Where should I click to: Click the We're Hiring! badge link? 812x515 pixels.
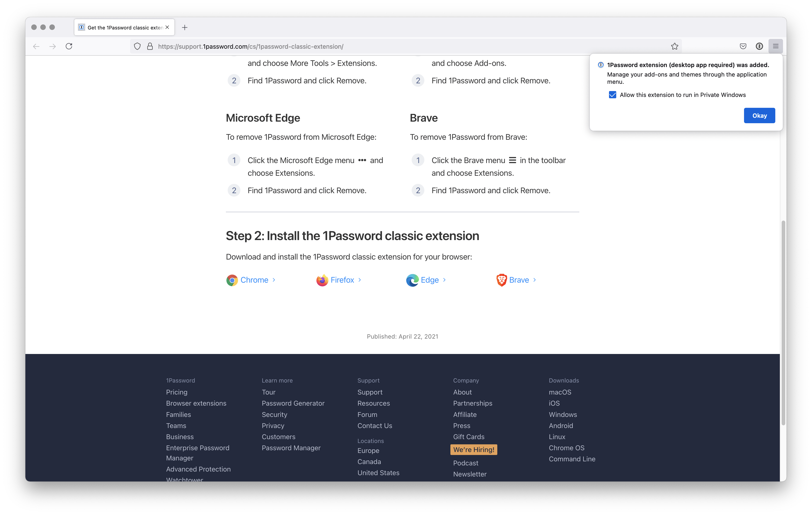coord(474,450)
